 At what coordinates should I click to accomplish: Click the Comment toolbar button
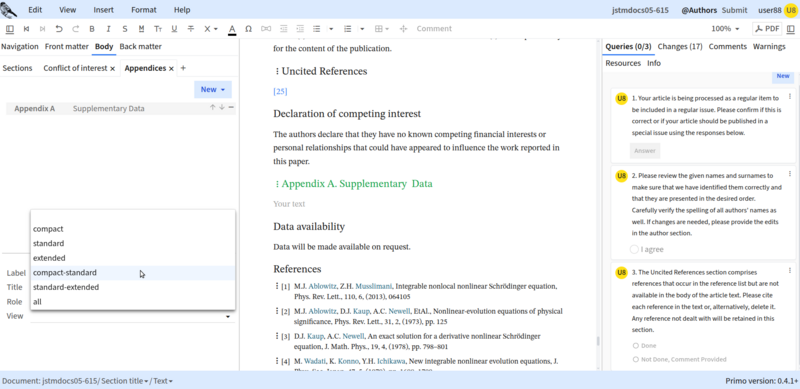click(434, 29)
